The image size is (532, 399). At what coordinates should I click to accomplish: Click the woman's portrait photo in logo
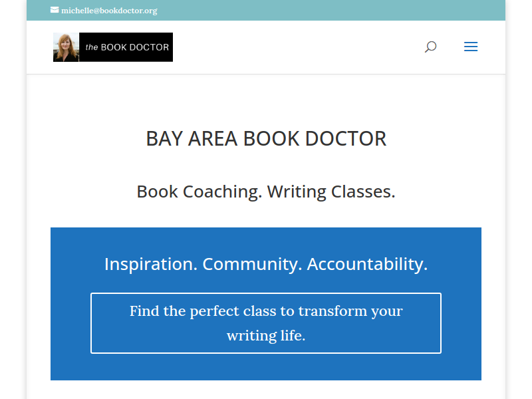66,47
